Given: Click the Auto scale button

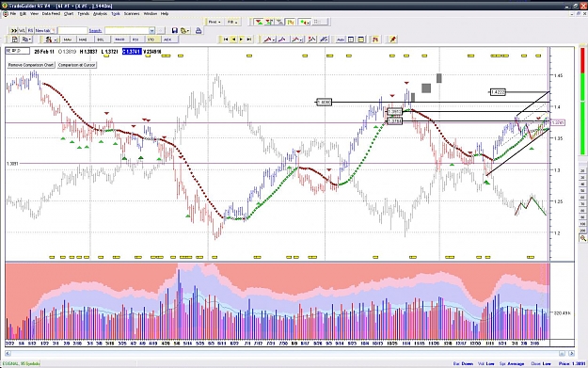Looking at the screenshot, I should point(341,40).
